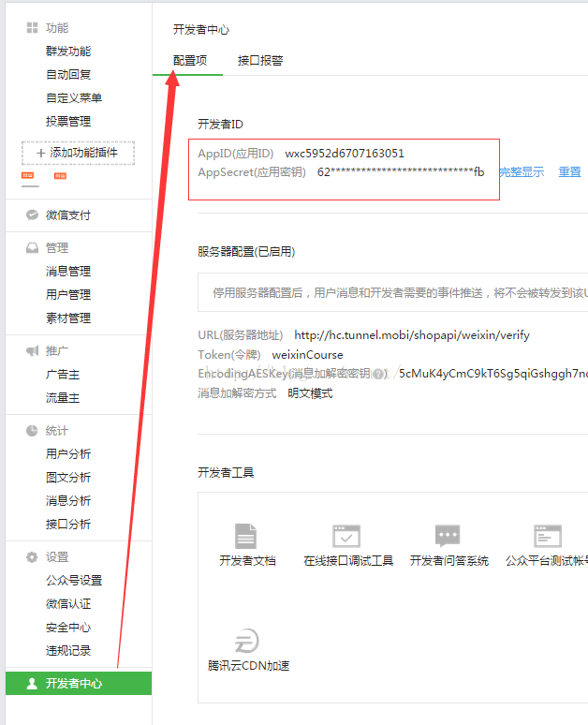Image resolution: width=588 pixels, height=725 pixels.
Task: Click the help question mark beside EncodingAESKey
Action: tap(378, 374)
